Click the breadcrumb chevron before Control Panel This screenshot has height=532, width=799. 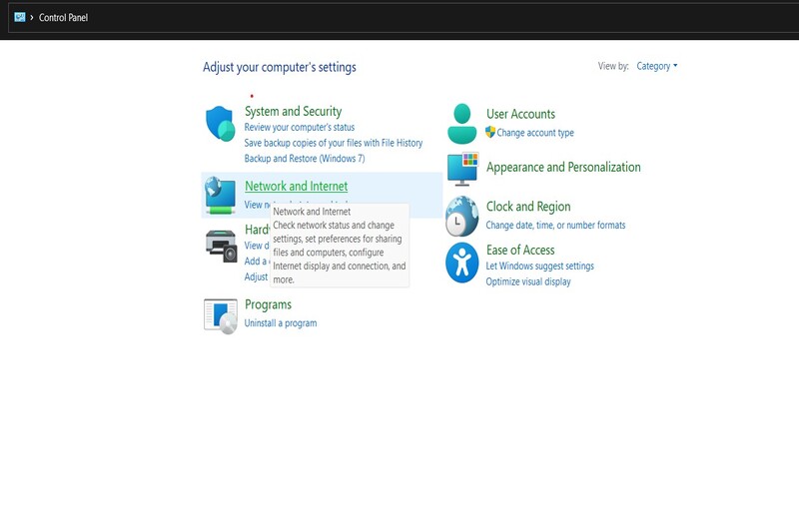[x=32, y=17]
